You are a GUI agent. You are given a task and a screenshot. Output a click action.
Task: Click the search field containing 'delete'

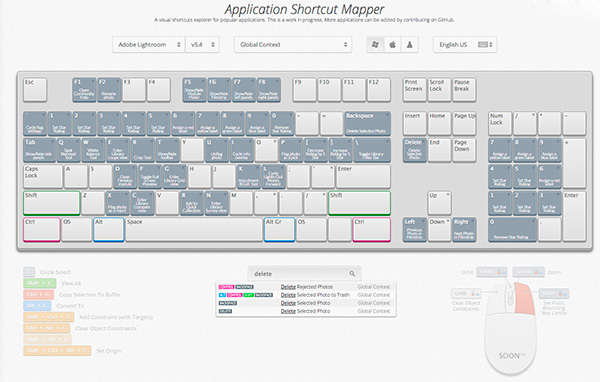304,274
